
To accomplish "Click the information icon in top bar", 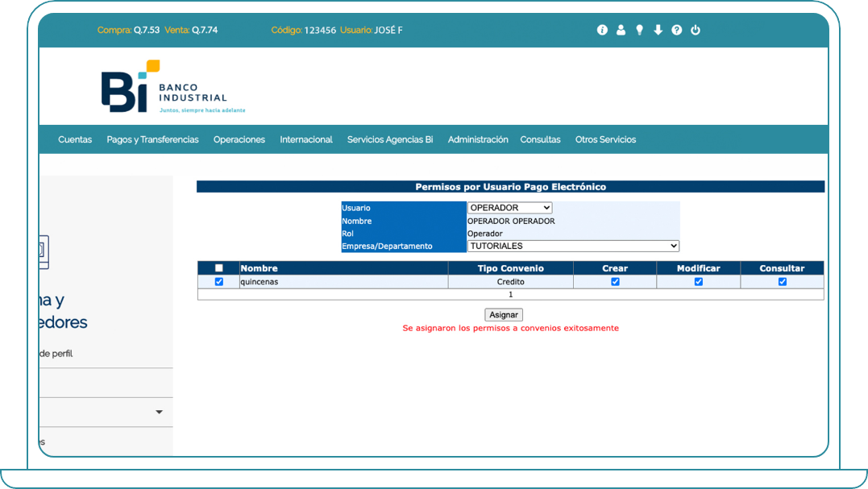I will pos(602,30).
